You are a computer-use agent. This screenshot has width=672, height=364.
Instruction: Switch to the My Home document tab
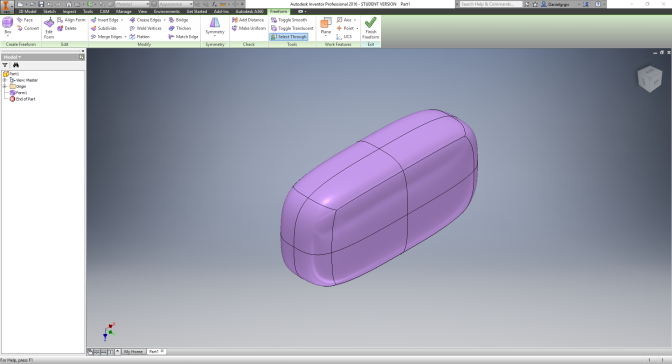[133, 352]
